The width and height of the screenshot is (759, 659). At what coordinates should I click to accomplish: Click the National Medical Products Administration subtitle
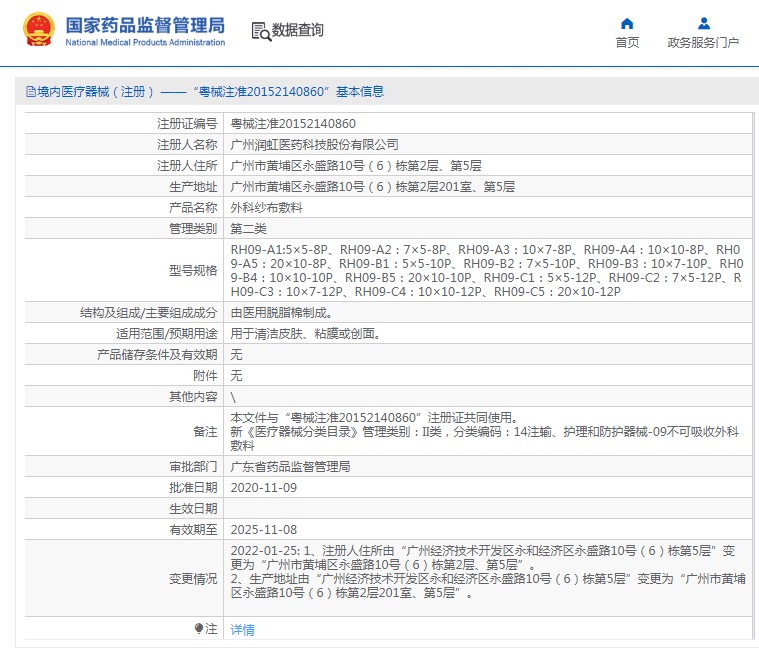[x=145, y=43]
